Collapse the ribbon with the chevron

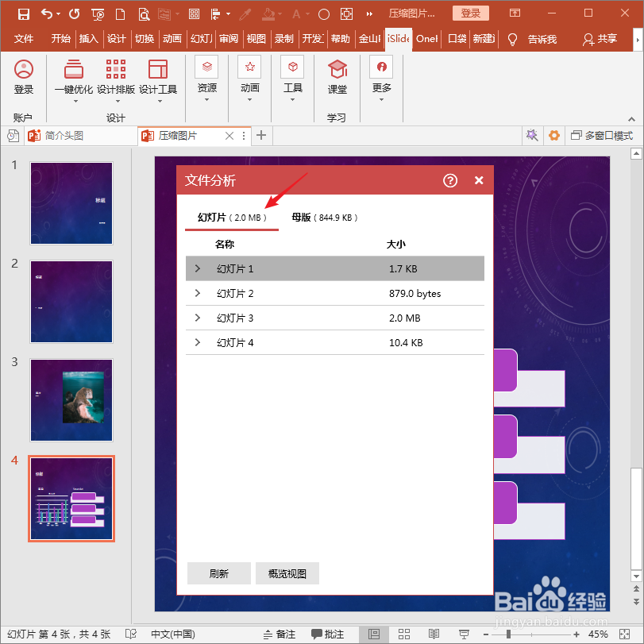pyautogui.click(x=631, y=119)
